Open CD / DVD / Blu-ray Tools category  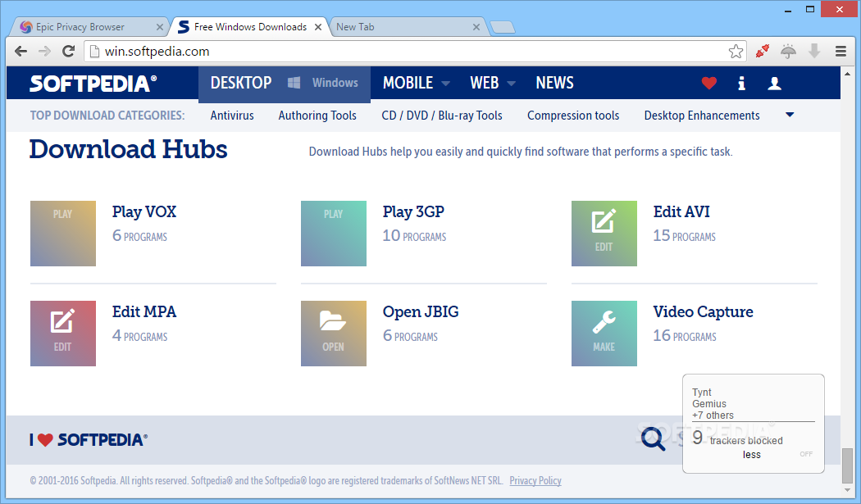point(442,116)
